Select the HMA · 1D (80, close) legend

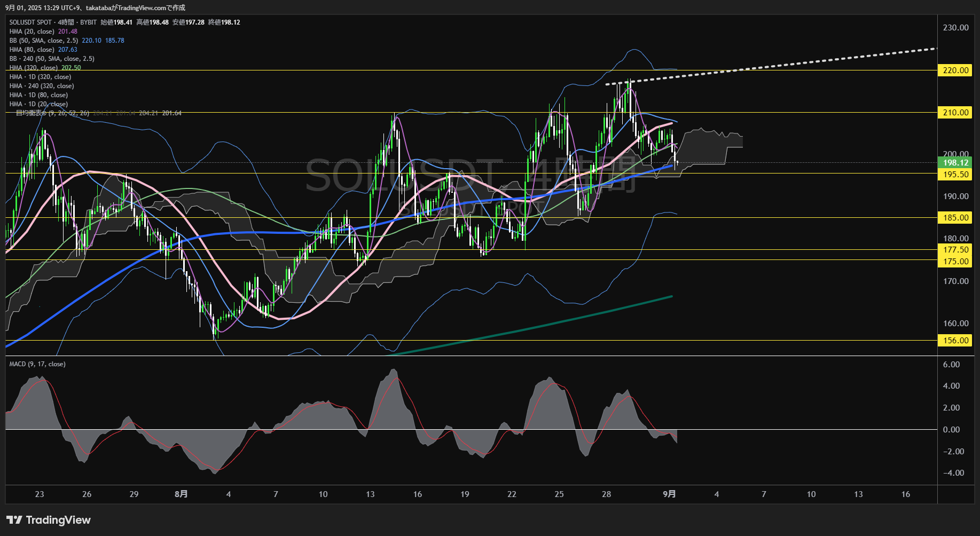[38, 95]
